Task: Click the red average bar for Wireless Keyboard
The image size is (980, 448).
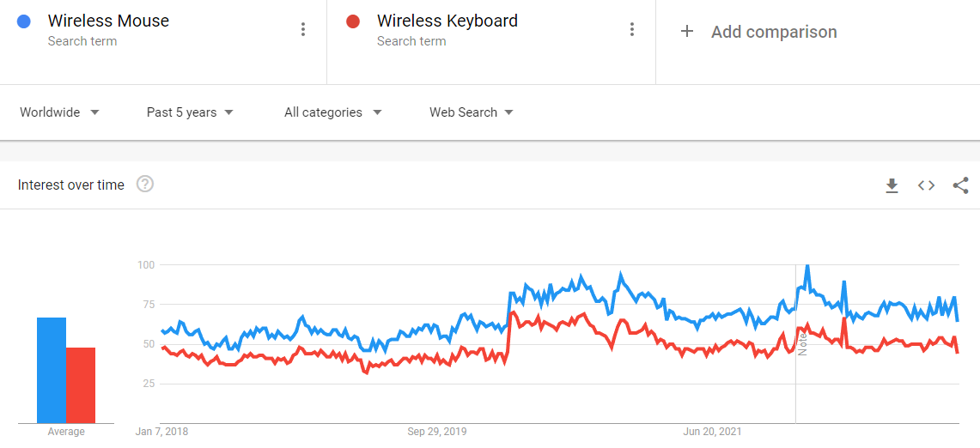Action: click(x=81, y=385)
